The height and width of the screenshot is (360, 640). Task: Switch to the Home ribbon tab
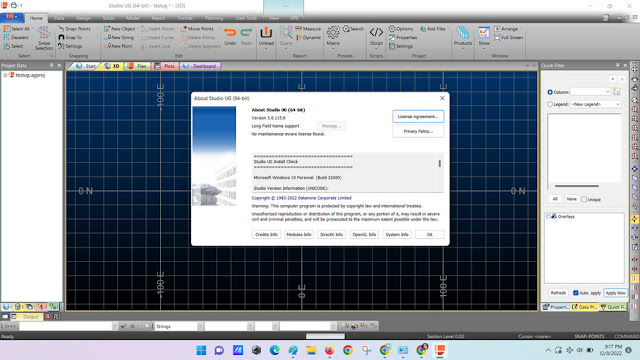[x=36, y=18]
